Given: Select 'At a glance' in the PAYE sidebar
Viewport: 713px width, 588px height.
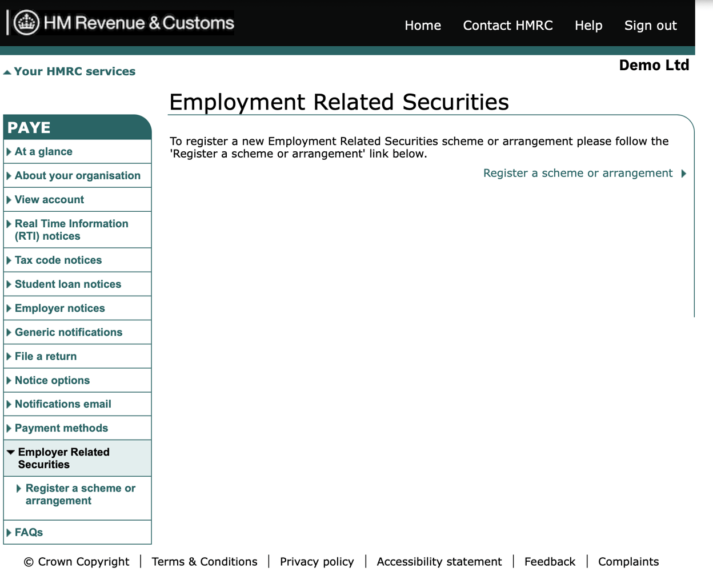Looking at the screenshot, I should [x=44, y=151].
